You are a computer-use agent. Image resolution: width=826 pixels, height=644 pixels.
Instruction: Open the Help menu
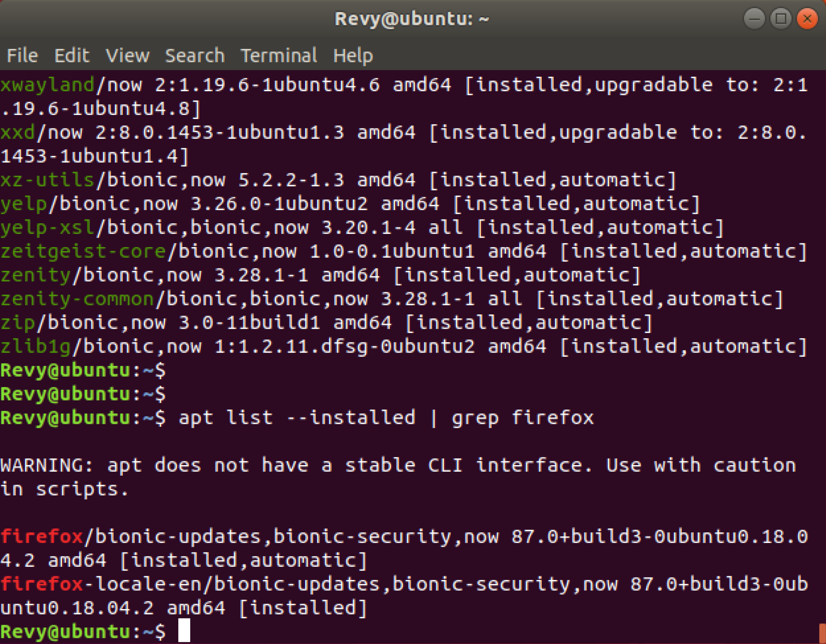click(353, 55)
